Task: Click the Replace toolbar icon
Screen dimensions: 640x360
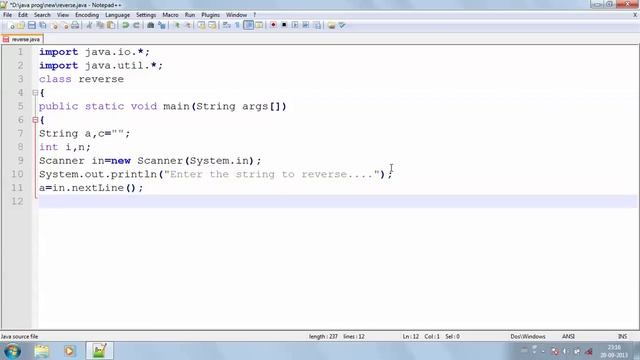Action: (162, 25)
